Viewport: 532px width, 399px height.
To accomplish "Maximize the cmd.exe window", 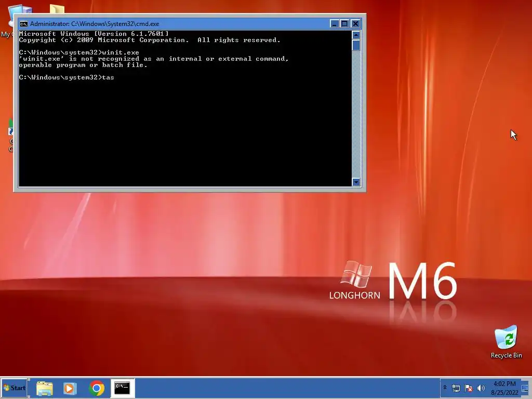I will (345, 24).
